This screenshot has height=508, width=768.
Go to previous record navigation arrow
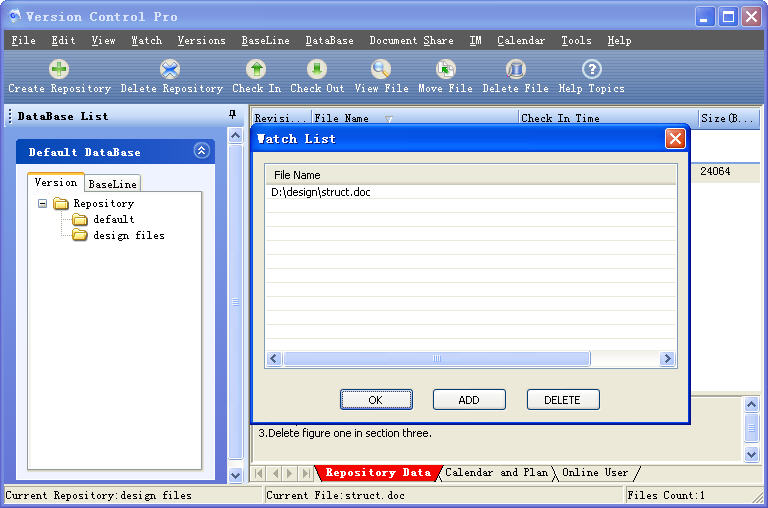point(275,473)
